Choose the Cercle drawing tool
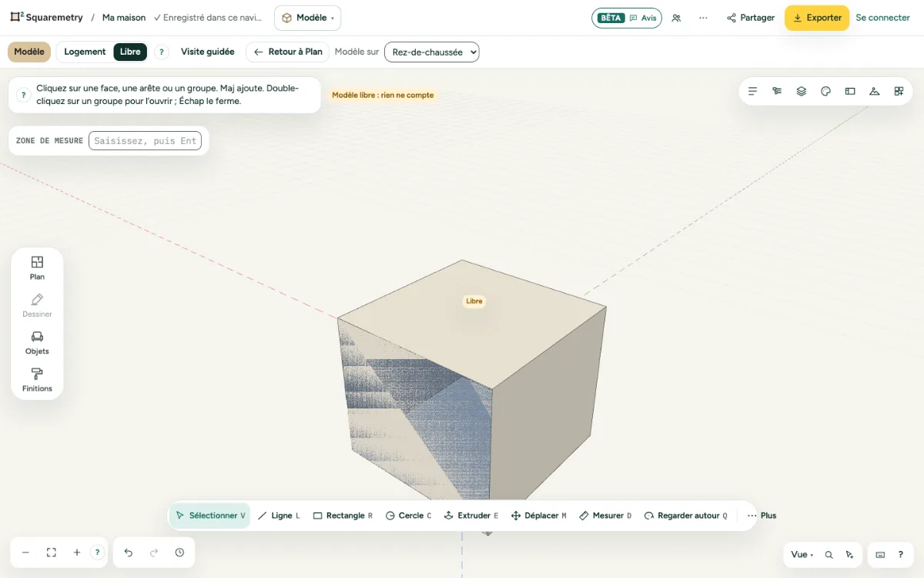 [408, 516]
